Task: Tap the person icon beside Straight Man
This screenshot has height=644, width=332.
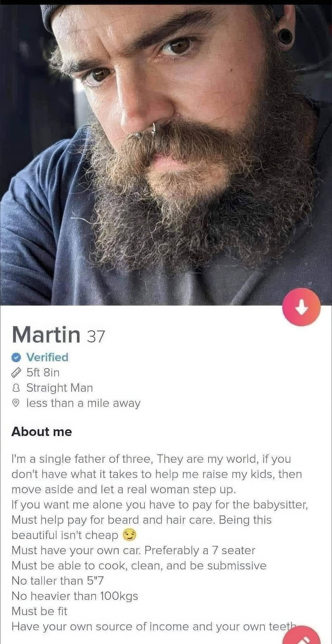Action: [17, 388]
